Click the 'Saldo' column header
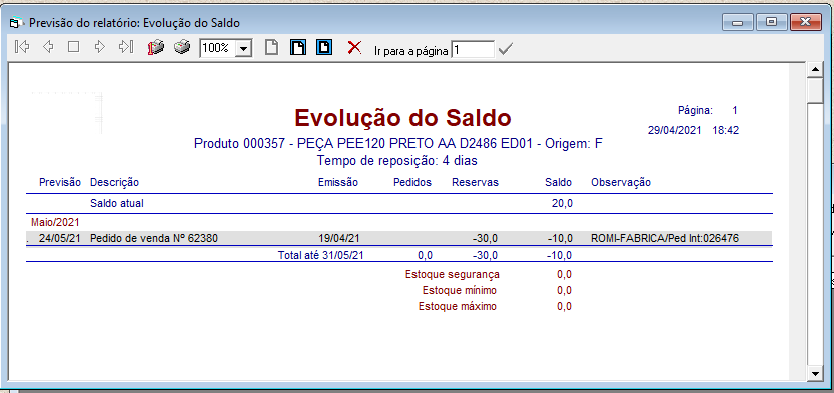The height and width of the screenshot is (393, 834). pyautogui.click(x=558, y=182)
